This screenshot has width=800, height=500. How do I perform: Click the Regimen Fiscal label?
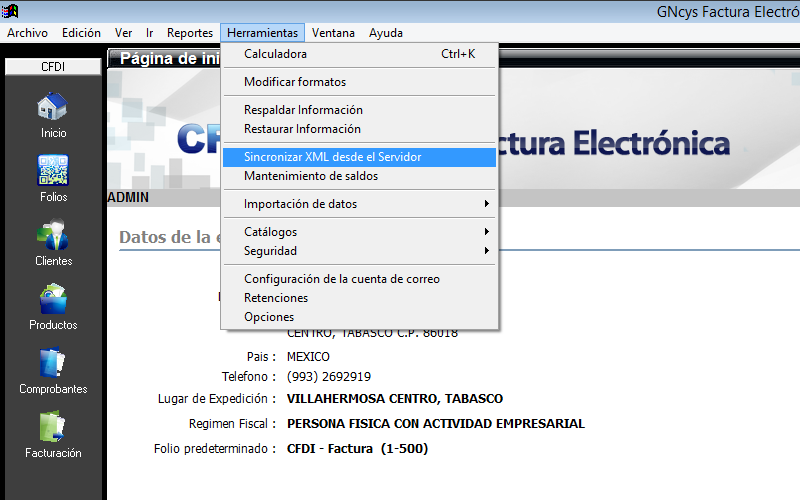[x=232, y=423]
